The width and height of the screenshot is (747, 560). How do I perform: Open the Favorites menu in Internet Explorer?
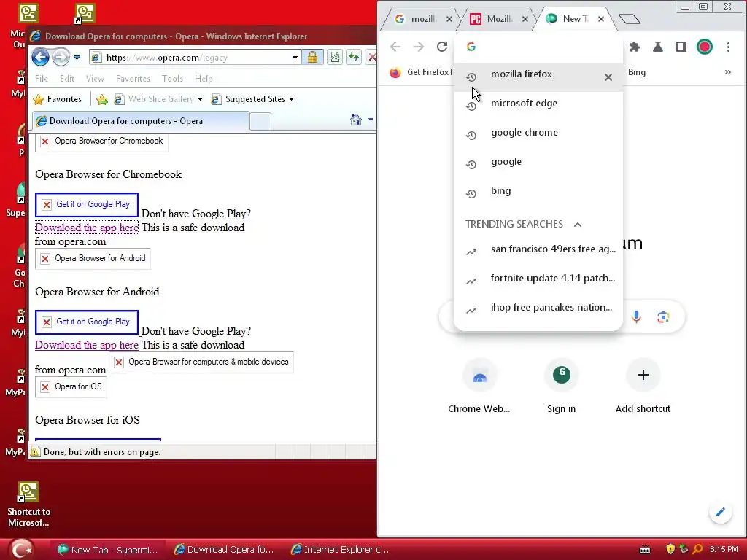(x=133, y=79)
